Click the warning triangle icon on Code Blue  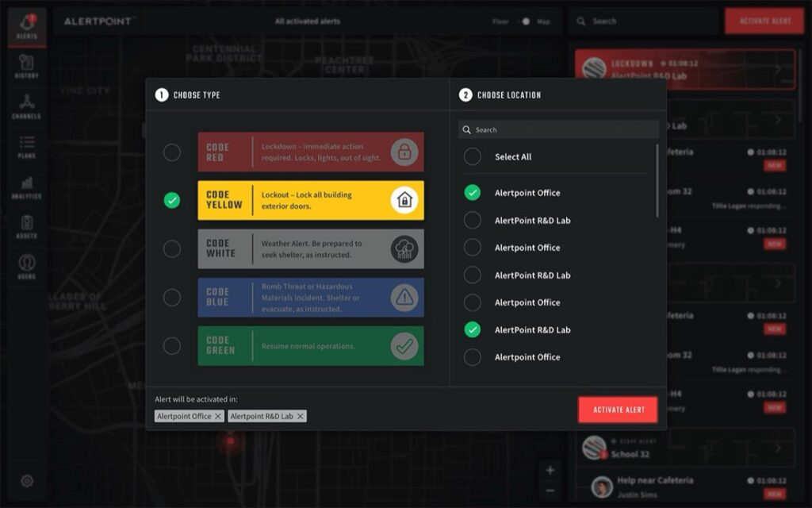404,298
